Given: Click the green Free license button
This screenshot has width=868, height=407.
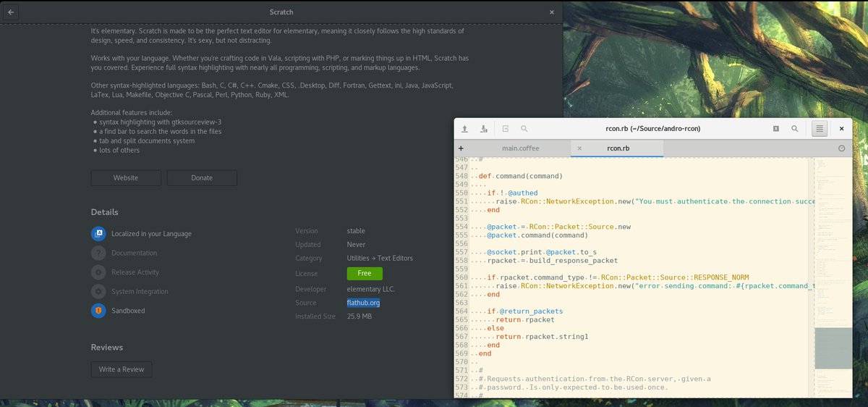Looking at the screenshot, I should (365, 273).
